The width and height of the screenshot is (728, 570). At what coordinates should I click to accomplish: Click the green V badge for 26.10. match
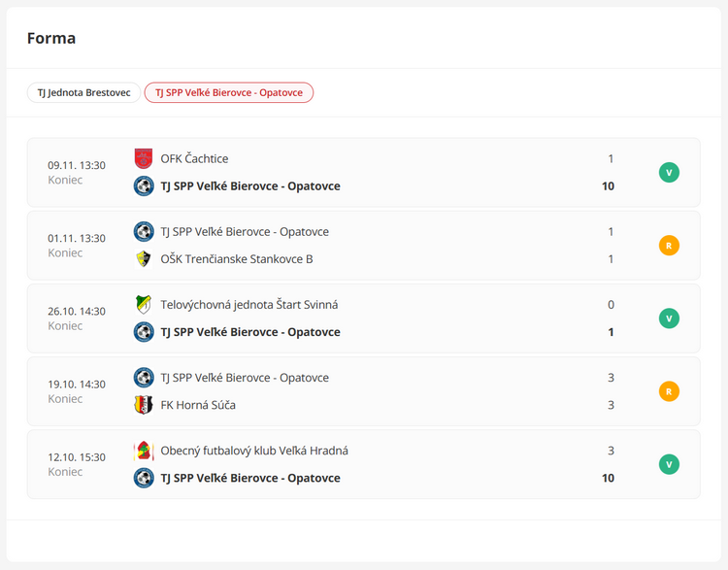pos(669,319)
